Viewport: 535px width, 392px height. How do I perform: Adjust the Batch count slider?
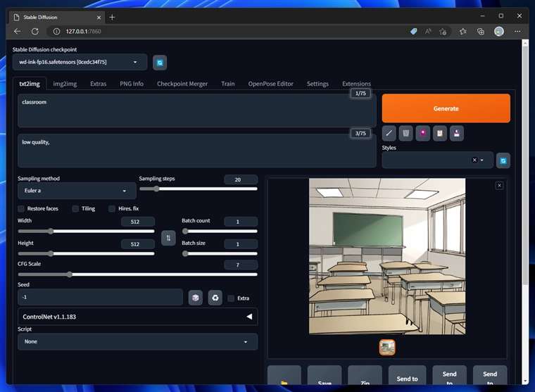tap(220, 232)
